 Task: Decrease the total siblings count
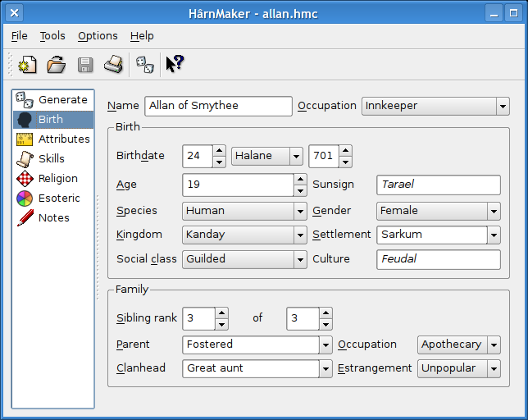(x=325, y=324)
